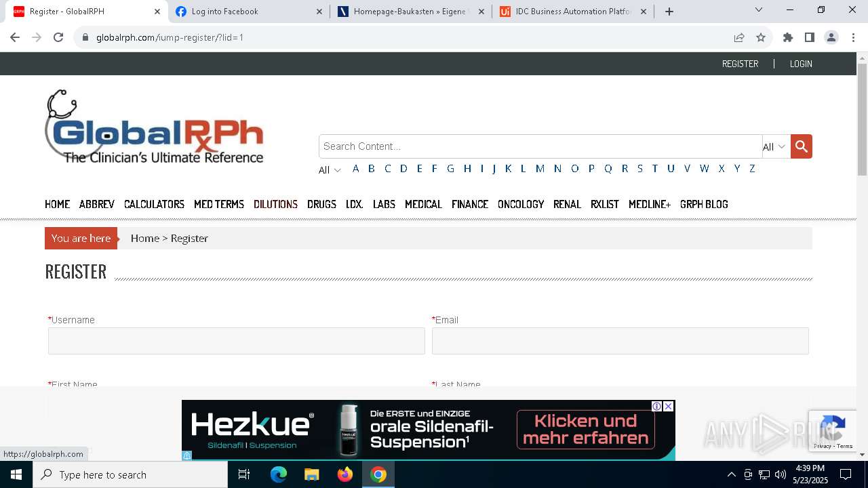Go back with browser back arrow

tap(15, 37)
